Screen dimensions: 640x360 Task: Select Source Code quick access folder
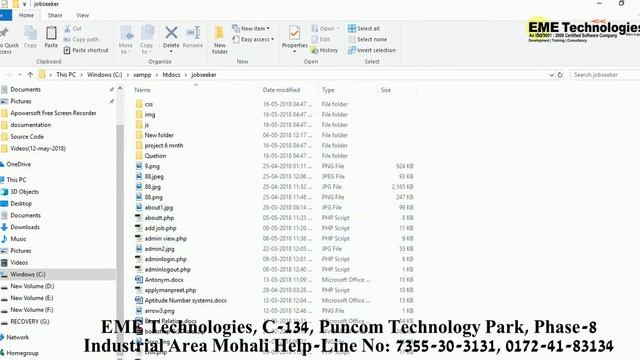(27, 137)
